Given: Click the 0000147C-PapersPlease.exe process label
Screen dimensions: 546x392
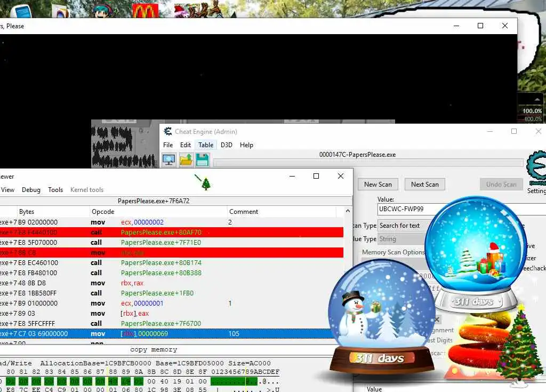Looking at the screenshot, I should (357, 155).
